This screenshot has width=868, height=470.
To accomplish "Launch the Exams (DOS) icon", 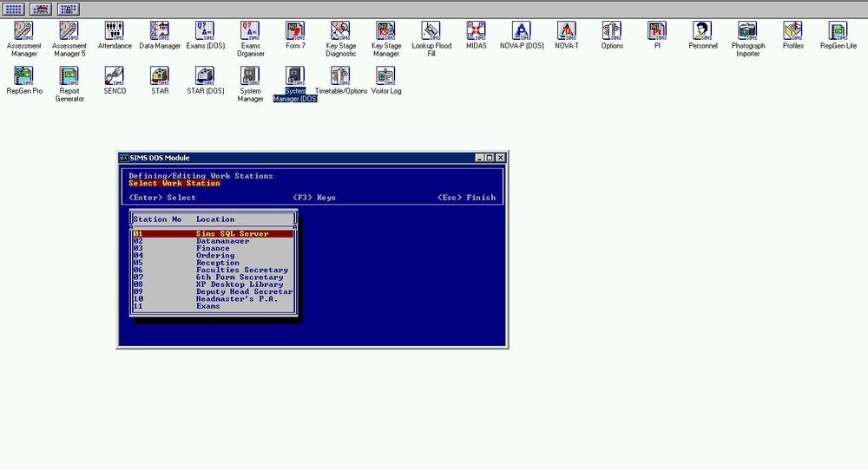I will point(206,30).
